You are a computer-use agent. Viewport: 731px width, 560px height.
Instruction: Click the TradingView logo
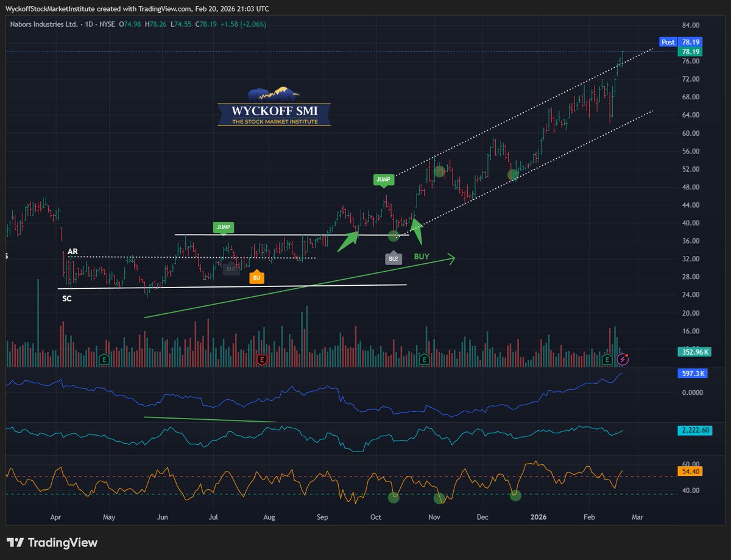pyautogui.click(x=52, y=543)
